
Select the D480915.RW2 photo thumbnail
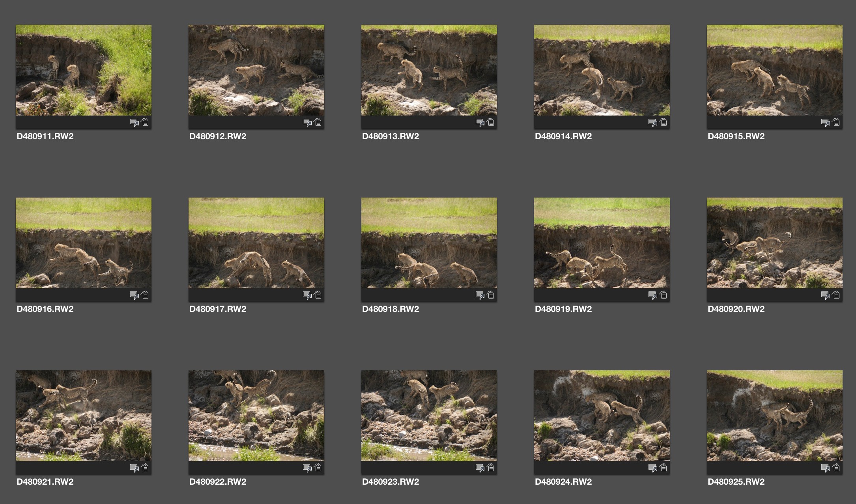tap(775, 70)
